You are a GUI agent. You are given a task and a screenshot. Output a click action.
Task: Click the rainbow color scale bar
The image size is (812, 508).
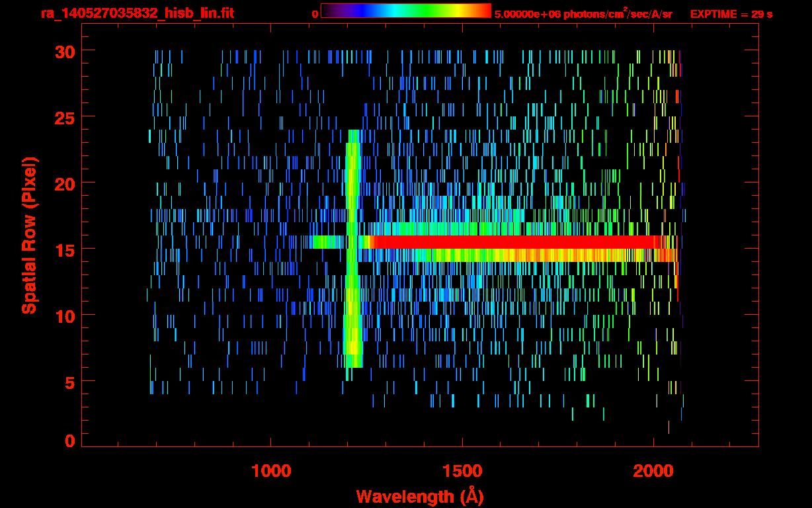click(406, 11)
